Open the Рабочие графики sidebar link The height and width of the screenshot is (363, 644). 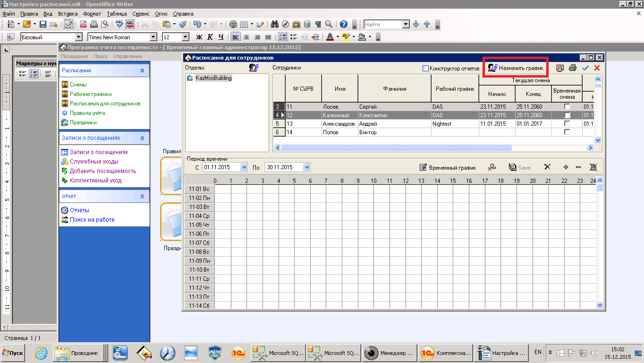point(91,94)
